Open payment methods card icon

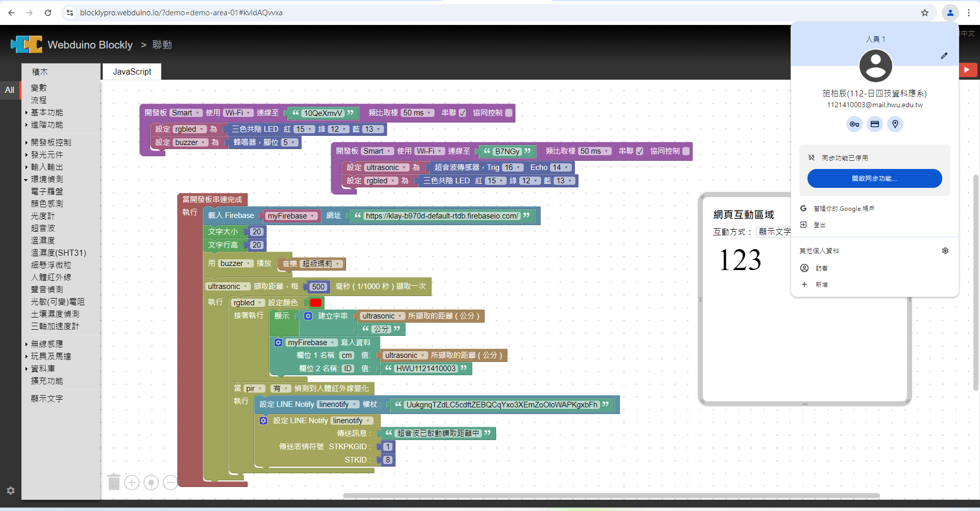[x=875, y=124]
